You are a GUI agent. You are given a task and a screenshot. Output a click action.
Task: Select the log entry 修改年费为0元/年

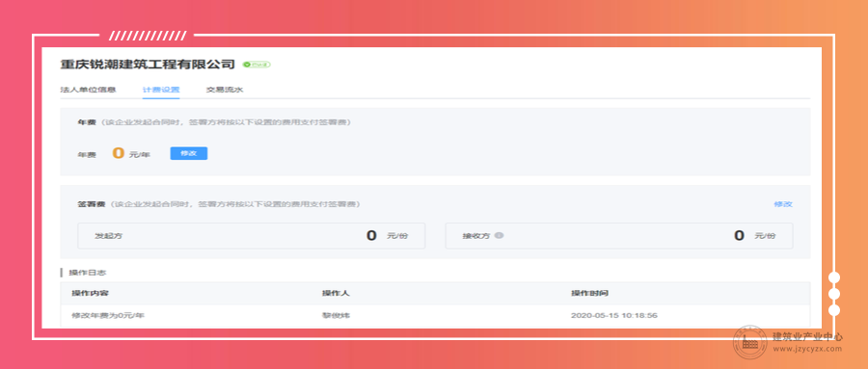pyautogui.click(x=108, y=316)
